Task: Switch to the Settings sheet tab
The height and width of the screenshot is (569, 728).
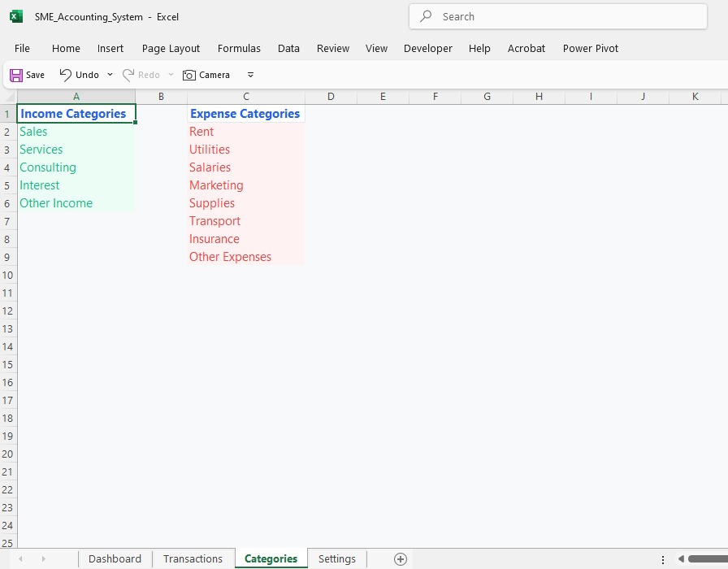Action: [x=336, y=558]
